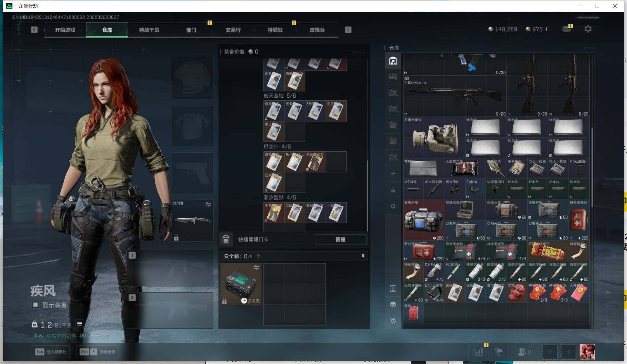Click the stash sidebar sell-cart icon

[x=393, y=321]
